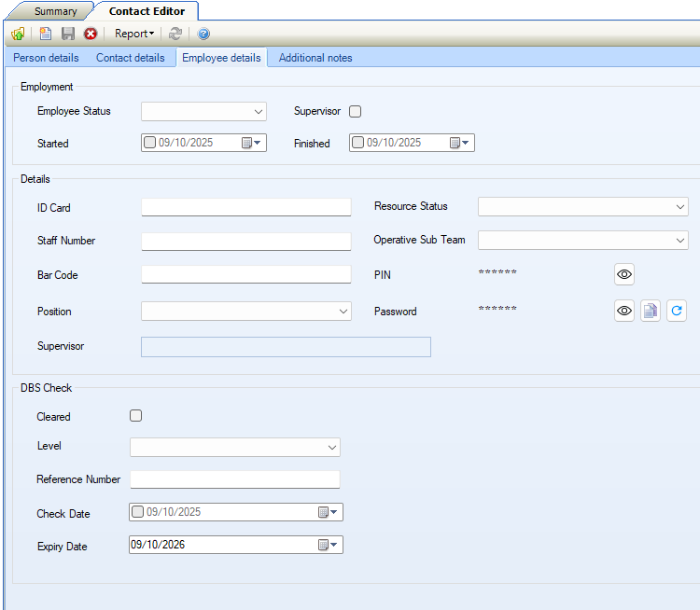This screenshot has height=610, width=700.
Task: Enable the Started date checkbox
Action: pos(150,143)
